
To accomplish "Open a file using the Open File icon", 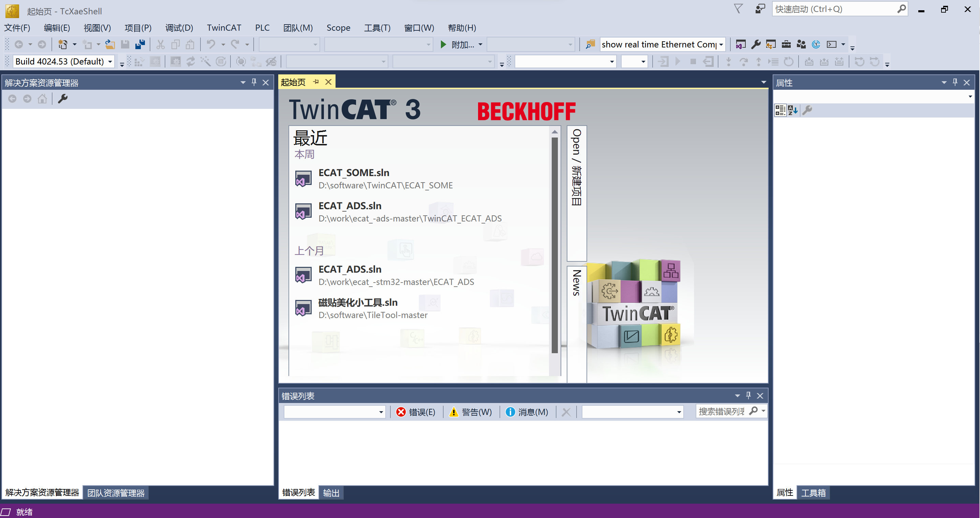I will pos(110,44).
